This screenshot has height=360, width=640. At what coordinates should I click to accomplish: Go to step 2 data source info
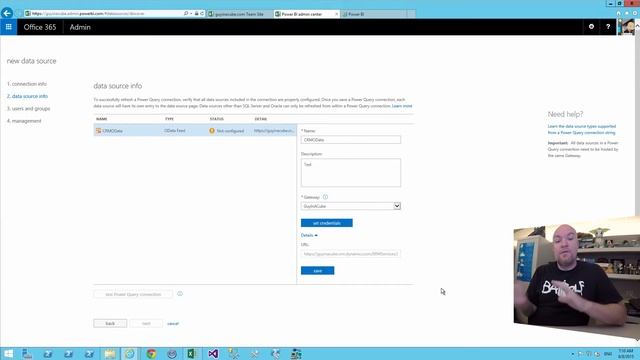click(x=27, y=96)
